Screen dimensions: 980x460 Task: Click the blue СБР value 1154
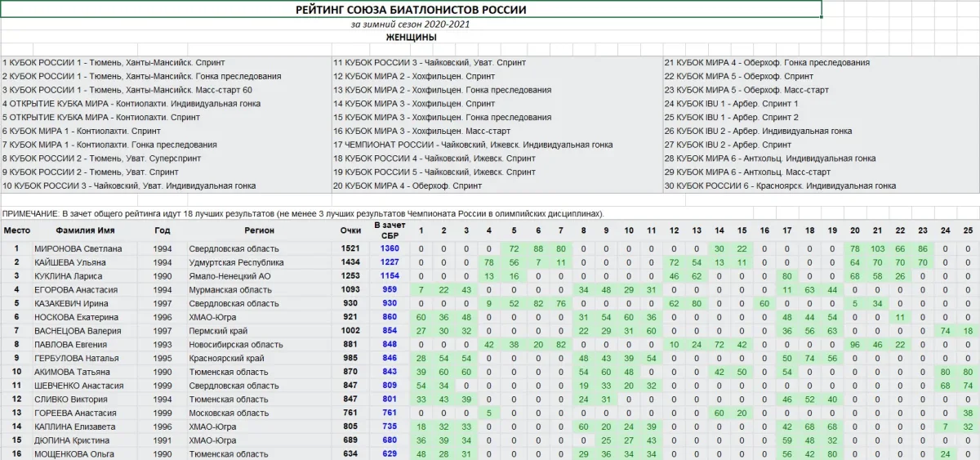point(390,276)
